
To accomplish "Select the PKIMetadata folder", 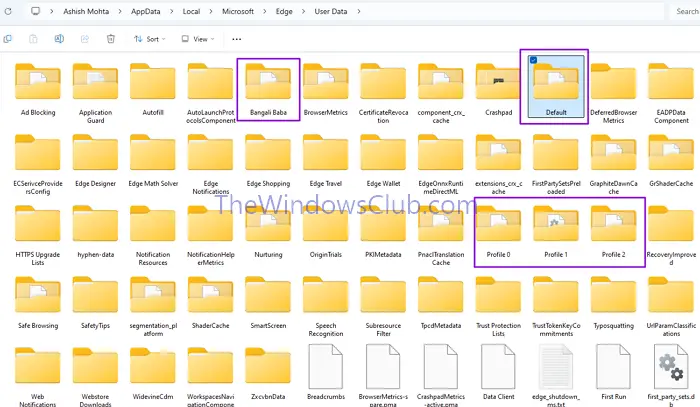I will (383, 232).
